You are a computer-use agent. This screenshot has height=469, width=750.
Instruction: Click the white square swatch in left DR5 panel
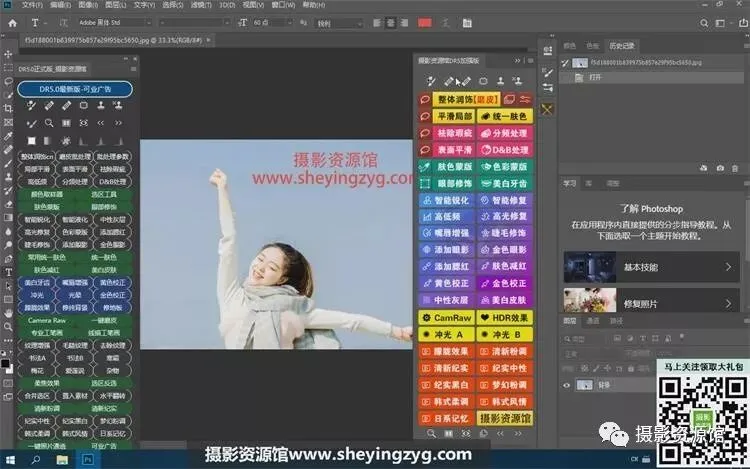(31, 141)
